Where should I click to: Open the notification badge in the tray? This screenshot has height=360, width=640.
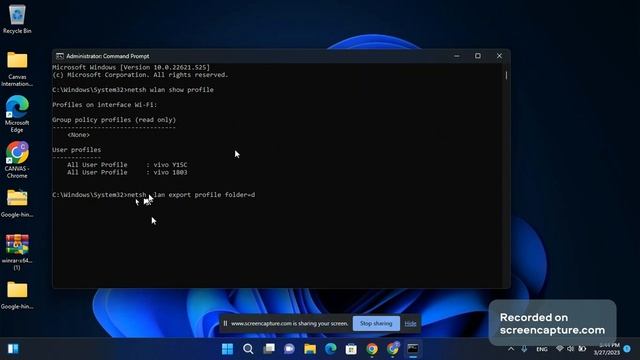627,349
